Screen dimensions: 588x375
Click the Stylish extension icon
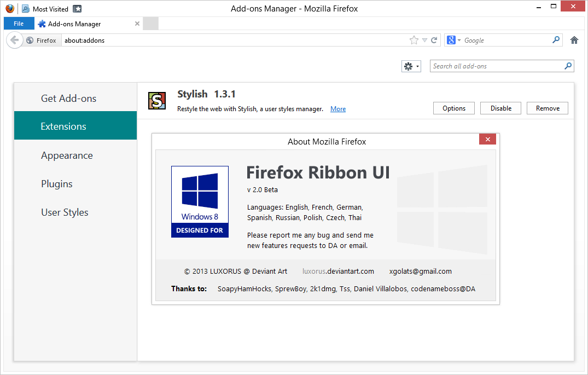point(157,101)
